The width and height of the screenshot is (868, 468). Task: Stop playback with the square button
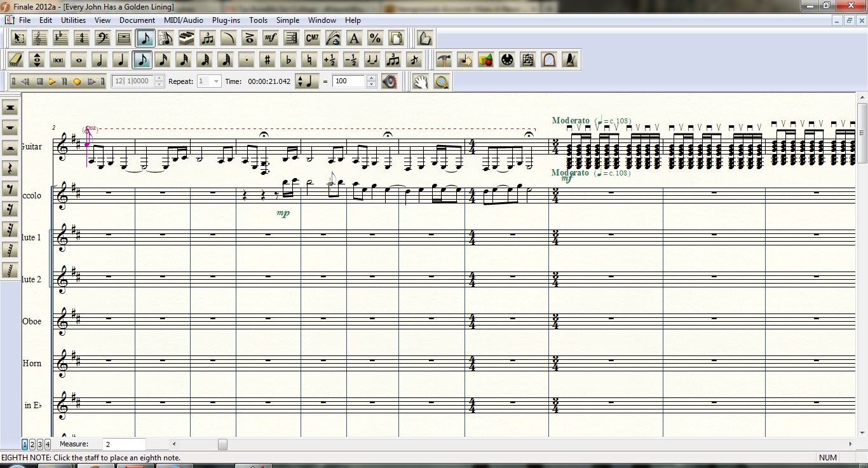39,81
